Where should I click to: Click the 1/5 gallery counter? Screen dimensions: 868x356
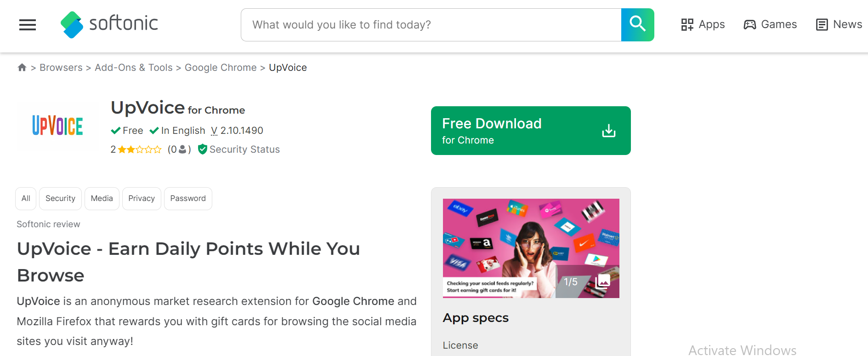[571, 282]
